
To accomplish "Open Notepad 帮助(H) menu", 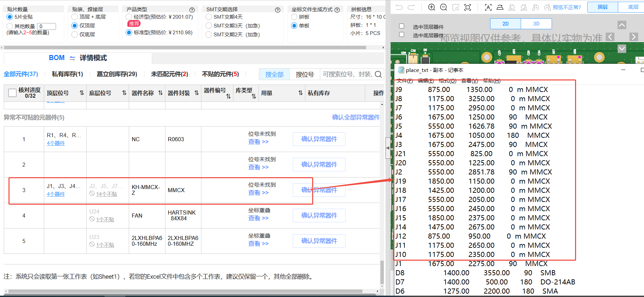I will point(492,80).
